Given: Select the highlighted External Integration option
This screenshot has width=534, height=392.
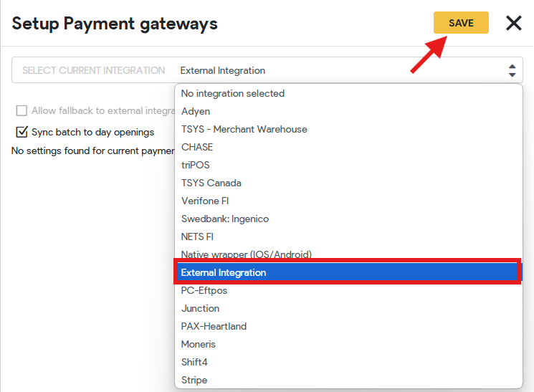Looking at the screenshot, I should (348, 272).
